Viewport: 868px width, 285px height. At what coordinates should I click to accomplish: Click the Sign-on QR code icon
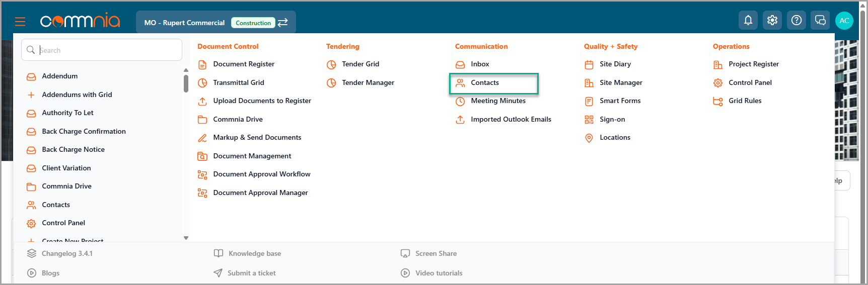coord(589,120)
